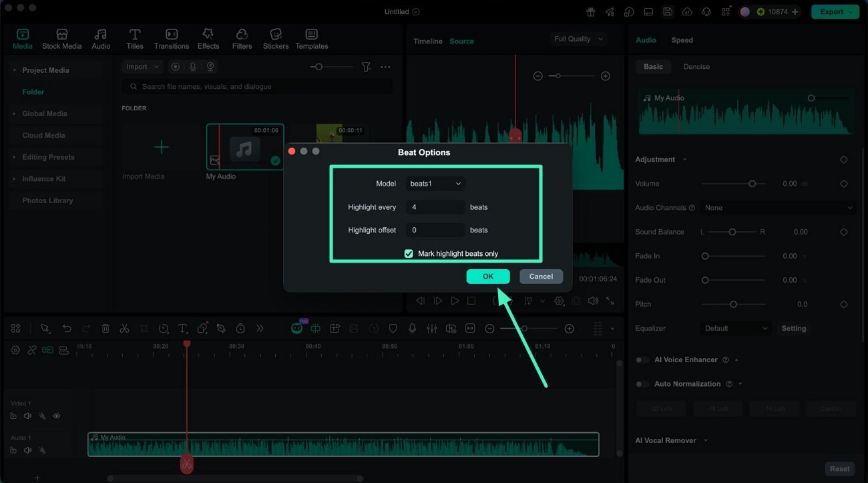Viewport: 868px width, 483px height.
Task: Expand the AI Vocal Remover section
Action: [706, 441]
